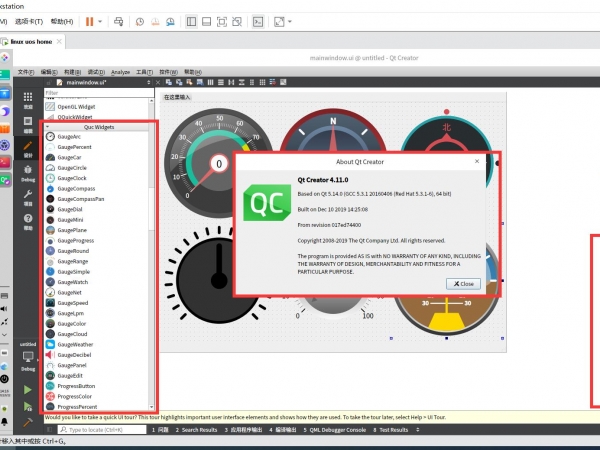
Task: Open the Analyze menu
Action: (x=121, y=72)
